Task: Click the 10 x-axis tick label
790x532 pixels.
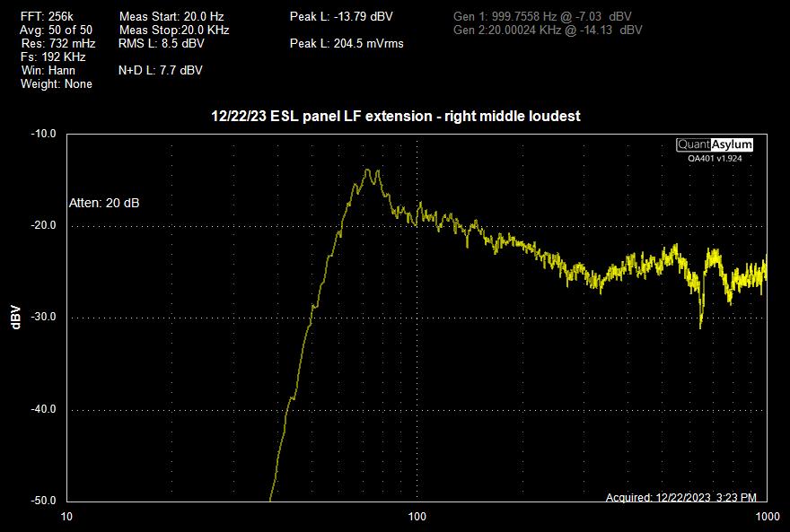Action: [66, 517]
